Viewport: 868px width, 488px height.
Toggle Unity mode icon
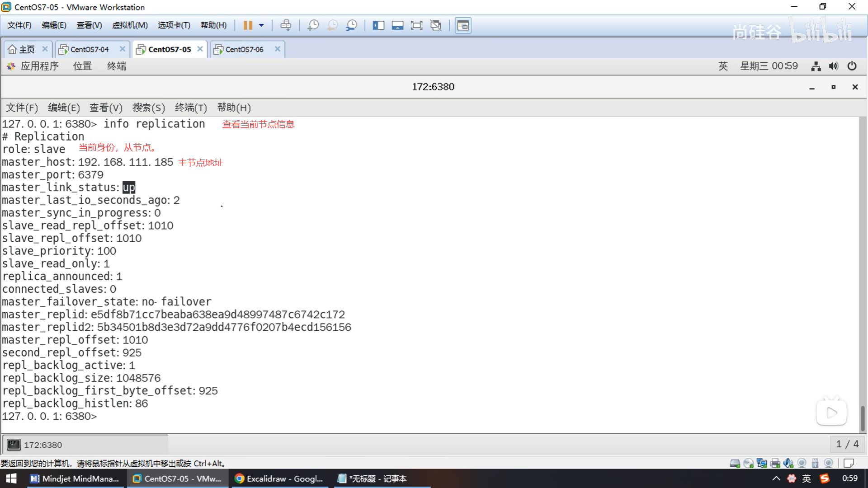[x=436, y=25]
